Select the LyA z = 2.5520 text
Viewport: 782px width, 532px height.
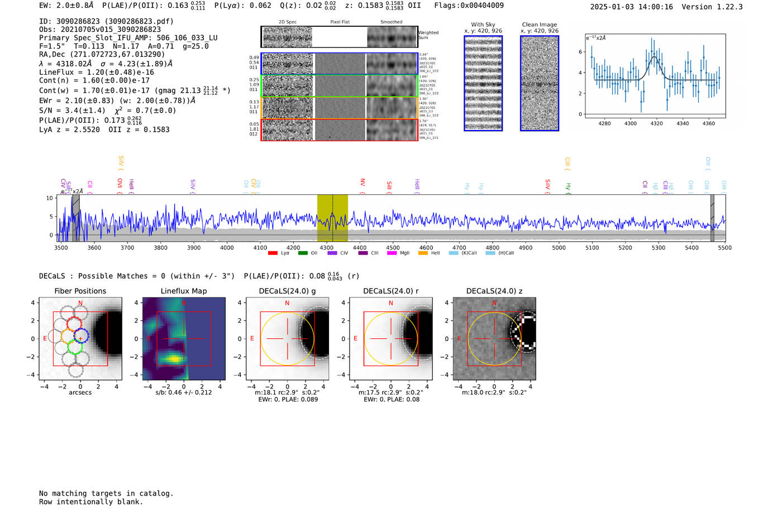69,130
